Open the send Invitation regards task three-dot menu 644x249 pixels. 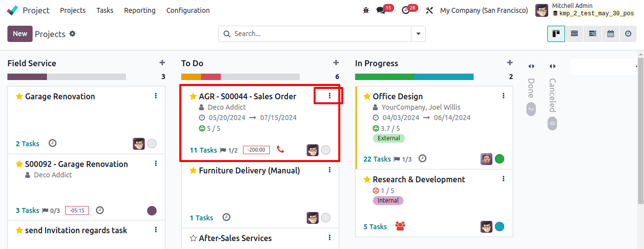click(156, 230)
